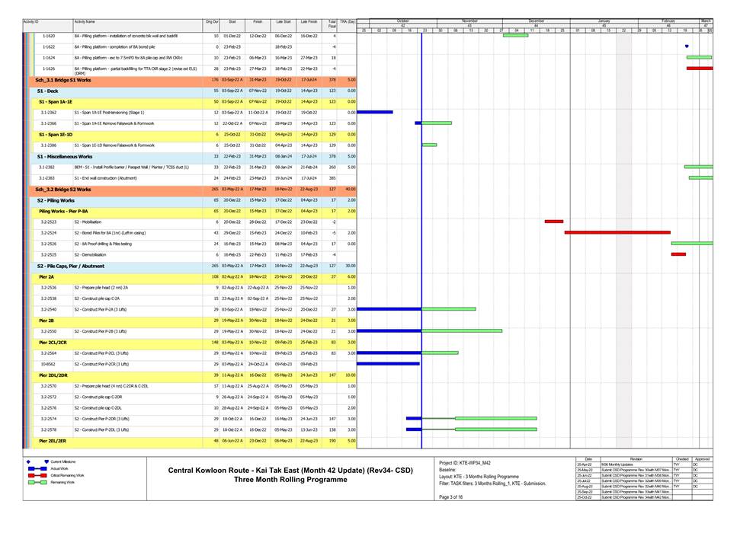This screenshot has width=756, height=533.
Task: Select the long red bar for Bored Piles 8A
Action: tap(617, 232)
